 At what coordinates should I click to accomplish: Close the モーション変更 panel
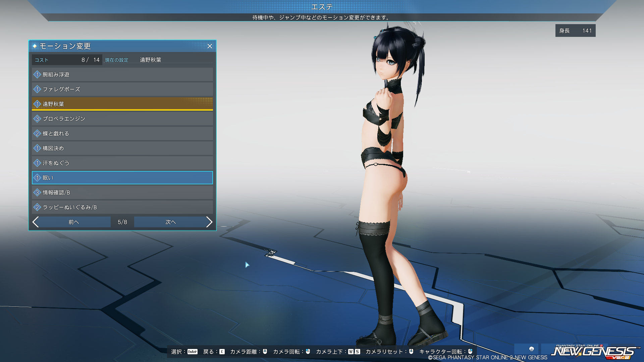210,46
